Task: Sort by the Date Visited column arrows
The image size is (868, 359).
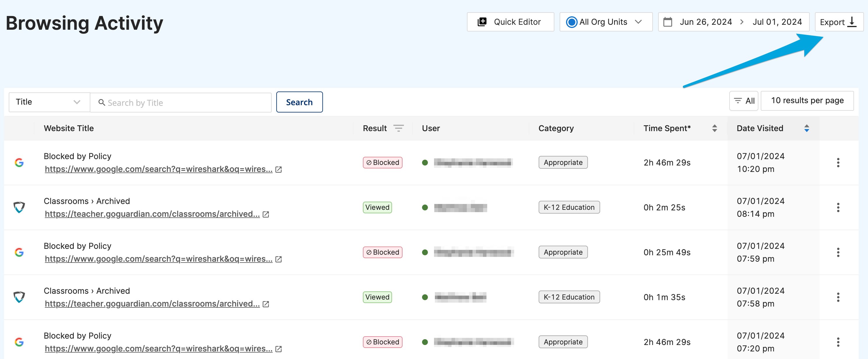Action: click(x=806, y=128)
